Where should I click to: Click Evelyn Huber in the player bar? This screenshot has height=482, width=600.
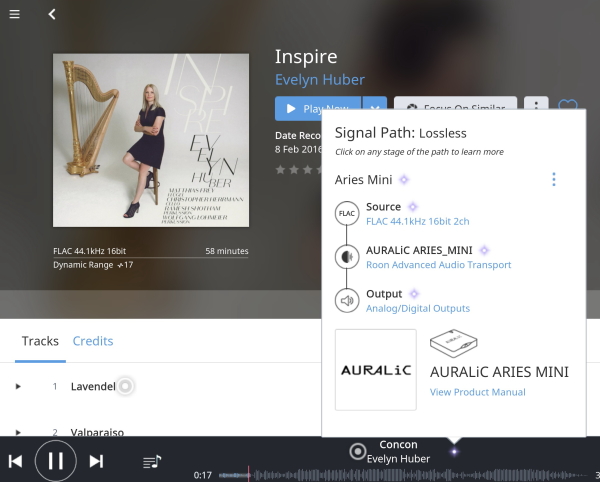398,459
